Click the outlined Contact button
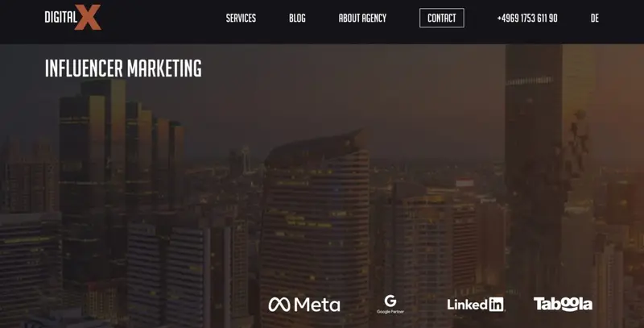The image size is (644, 328). point(441,18)
